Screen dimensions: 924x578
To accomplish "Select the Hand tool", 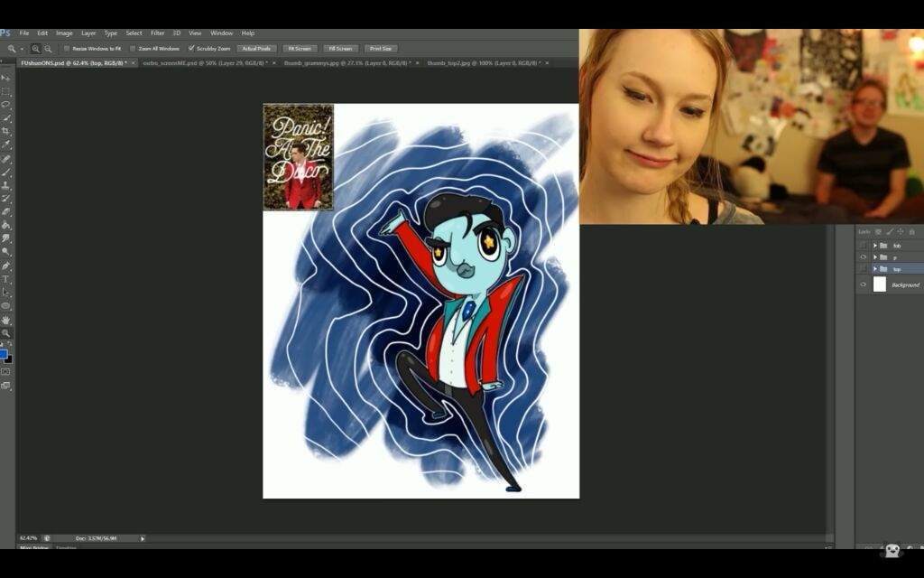I will (6, 321).
